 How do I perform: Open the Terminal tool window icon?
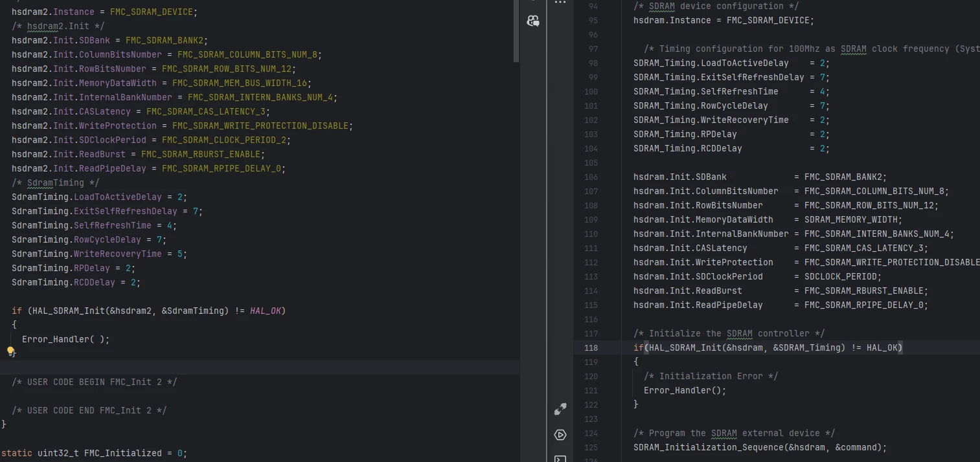click(560, 458)
